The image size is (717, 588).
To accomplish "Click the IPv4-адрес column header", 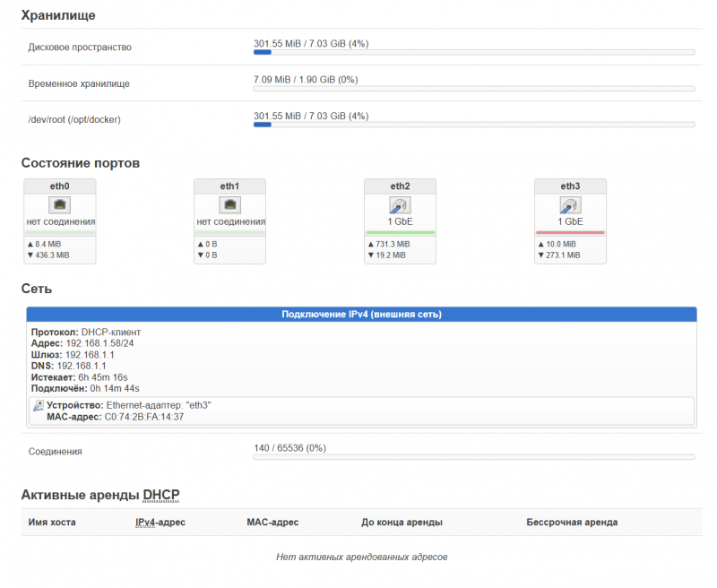I will click(160, 523).
